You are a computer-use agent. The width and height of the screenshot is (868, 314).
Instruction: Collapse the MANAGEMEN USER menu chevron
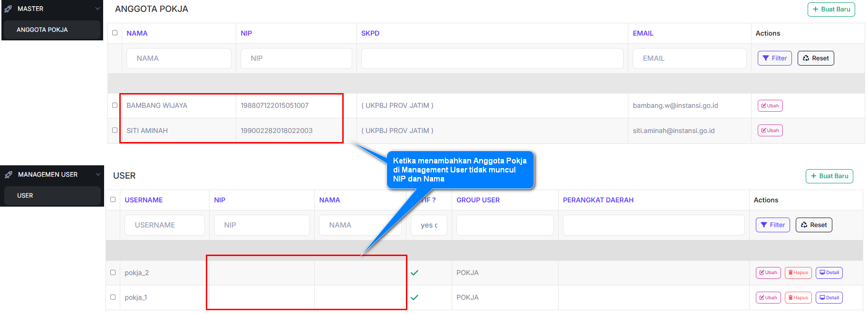coord(98,174)
